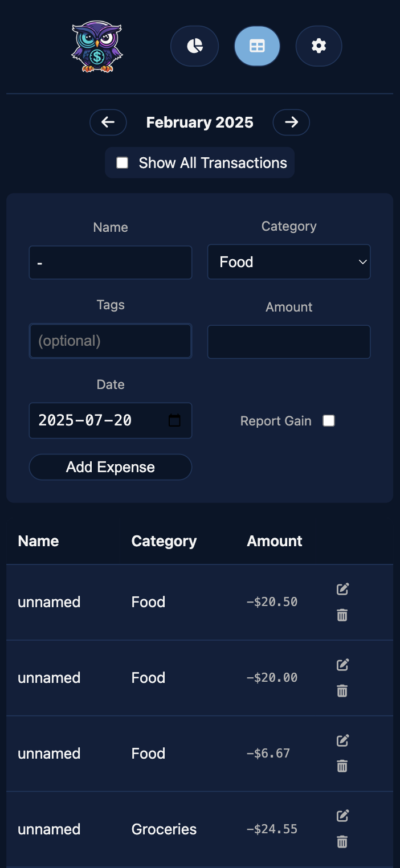Viewport: 400px width, 868px height.
Task: Select the transactions table view
Action: 257,46
